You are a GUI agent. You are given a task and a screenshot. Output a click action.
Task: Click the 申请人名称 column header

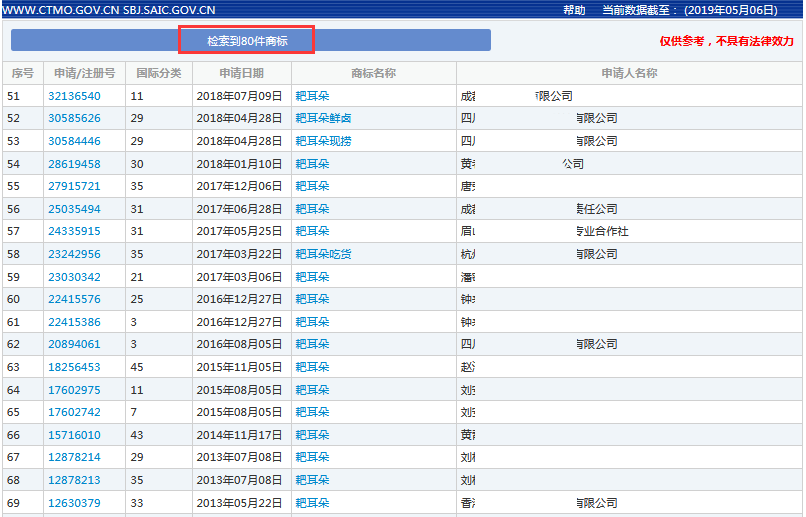pyautogui.click(x=630, y=73)
